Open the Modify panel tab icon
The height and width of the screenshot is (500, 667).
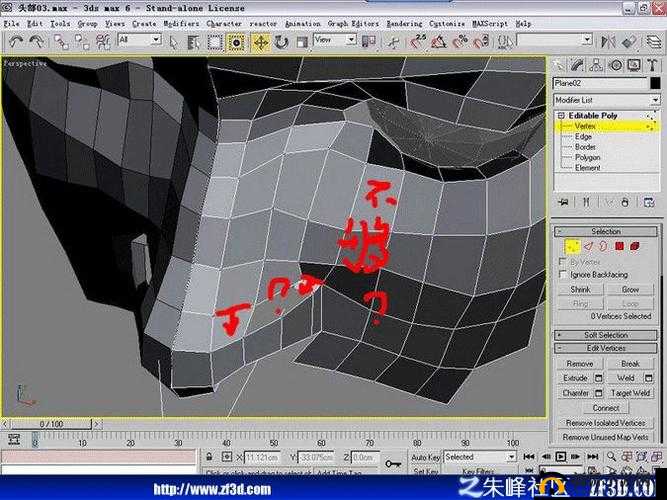tap(577, 65)
